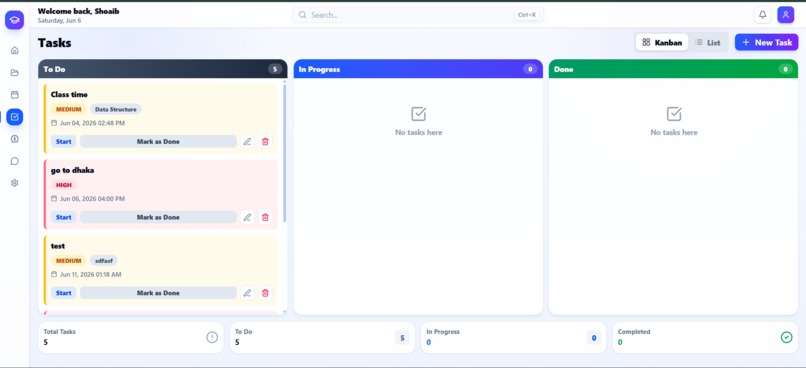
Task: Open the user profile avatar
Action: click(785, 15)
